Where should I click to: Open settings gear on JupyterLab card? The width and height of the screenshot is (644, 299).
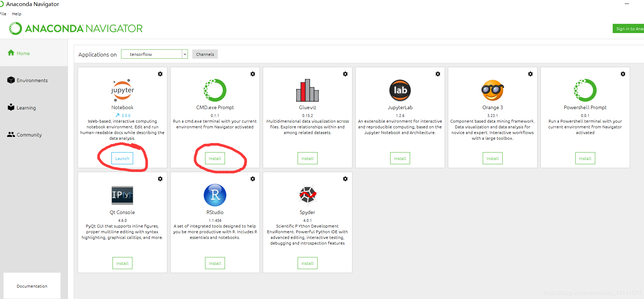pos(438,74)
